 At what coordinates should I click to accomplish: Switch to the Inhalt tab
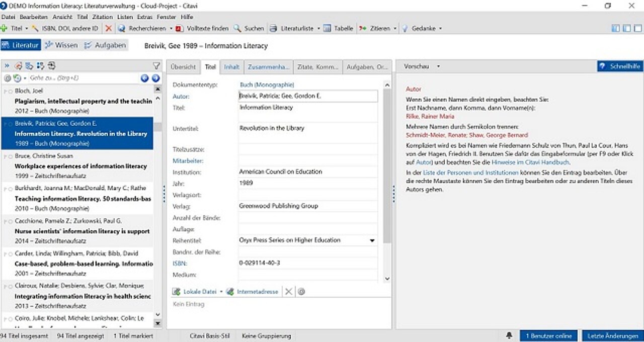click(231, 67)
